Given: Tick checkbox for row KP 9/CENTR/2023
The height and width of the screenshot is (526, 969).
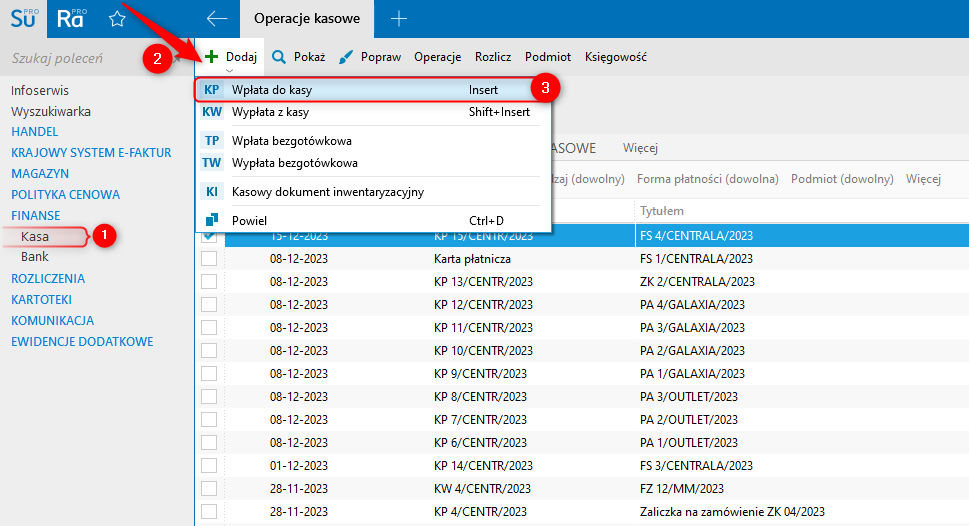Looking at the screenshot, I should [209, 373].
